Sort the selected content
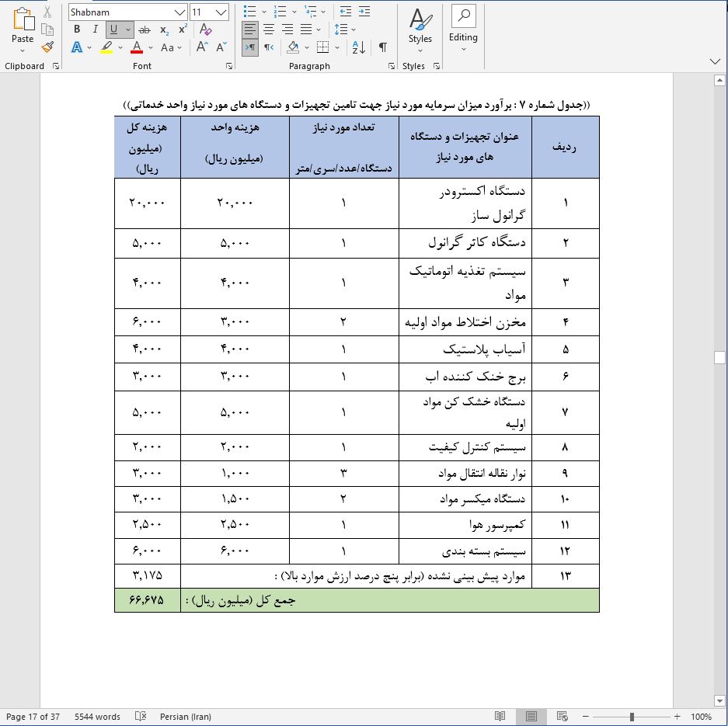 point(359,47)
